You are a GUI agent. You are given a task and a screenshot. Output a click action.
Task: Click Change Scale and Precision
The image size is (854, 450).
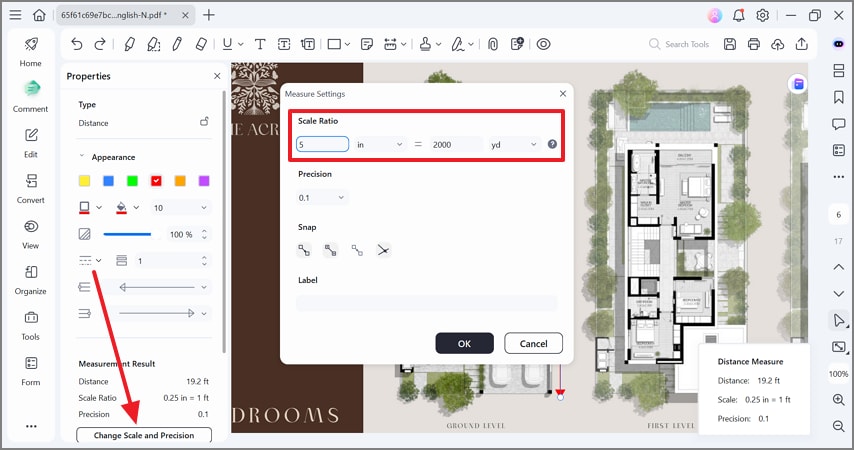pos(144,435)
